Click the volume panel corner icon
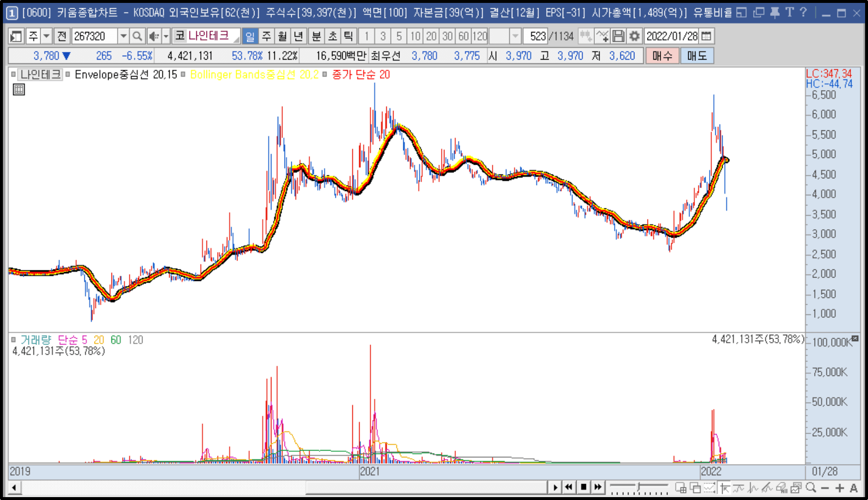Image resolution: width=868 pixels, height=500 pixels. (855, 339)
